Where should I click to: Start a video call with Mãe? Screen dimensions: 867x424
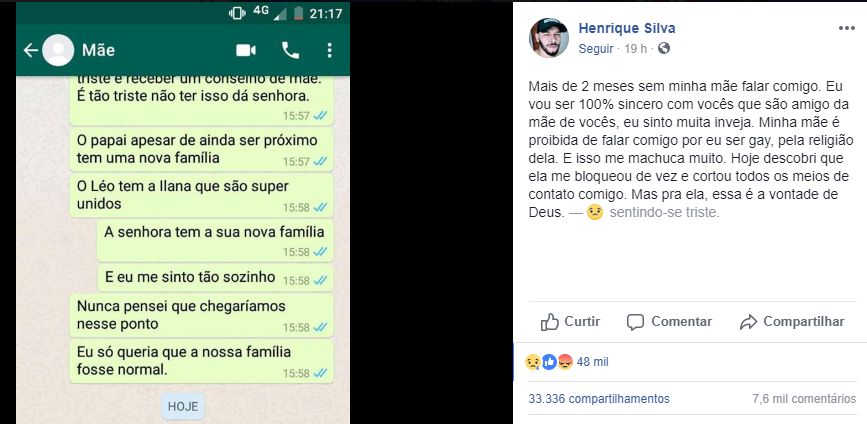point(246,50)
